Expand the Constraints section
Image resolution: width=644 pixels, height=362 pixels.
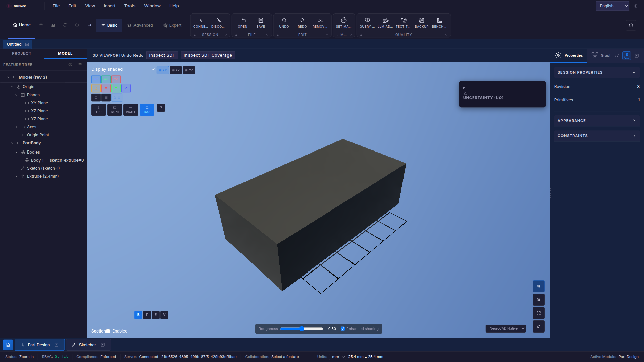597,136
